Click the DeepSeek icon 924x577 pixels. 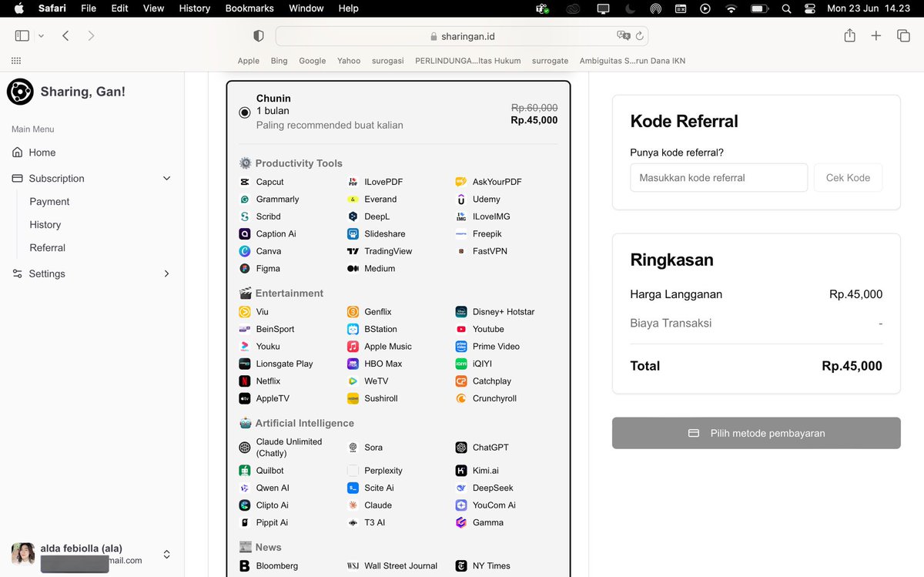(x=460, y=488)
